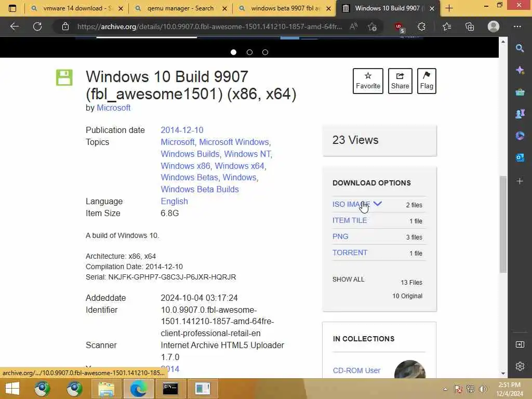Open the Extensions puzzle icon

pyautogui.click(x=421, y=26)
